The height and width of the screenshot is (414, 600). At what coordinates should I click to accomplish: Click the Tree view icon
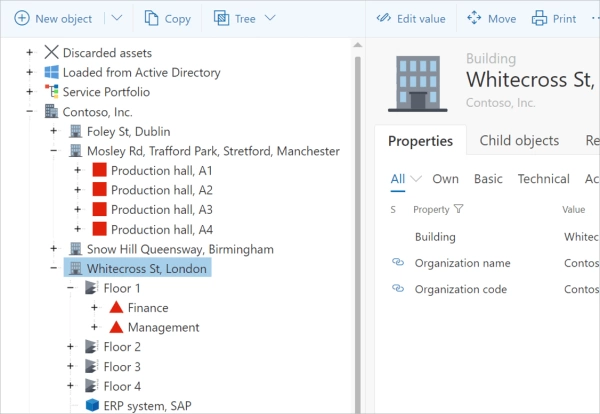pyautogui.click(x=221, y=18)
